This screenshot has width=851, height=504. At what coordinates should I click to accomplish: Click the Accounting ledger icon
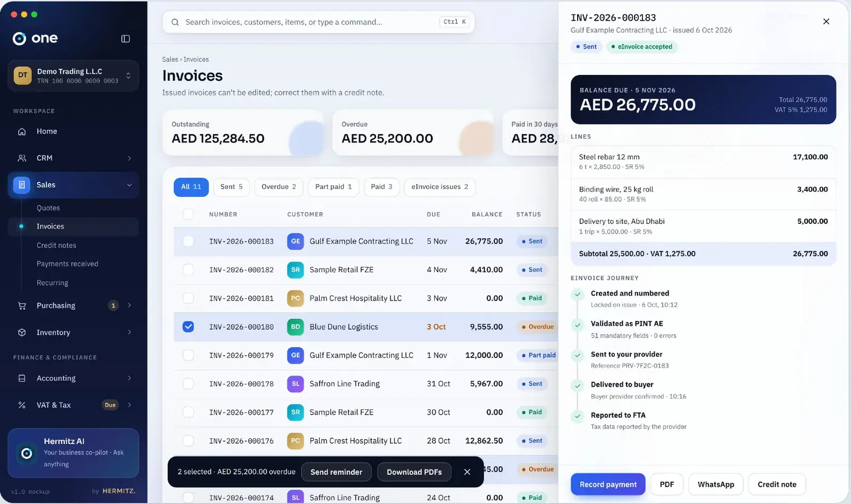pyautogui.click(x=22, y=378)
